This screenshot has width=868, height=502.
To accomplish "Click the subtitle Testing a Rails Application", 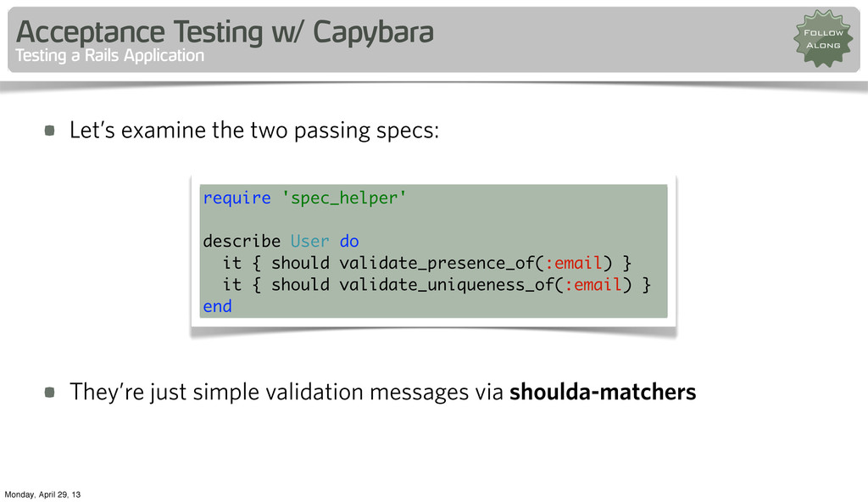I will pyautogui.click(x=109, y=55).
